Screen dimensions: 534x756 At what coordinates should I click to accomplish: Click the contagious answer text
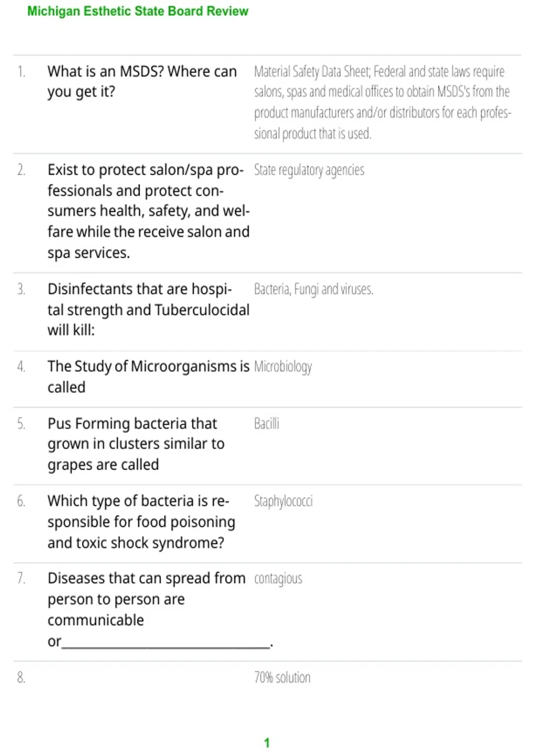[278, 579]
